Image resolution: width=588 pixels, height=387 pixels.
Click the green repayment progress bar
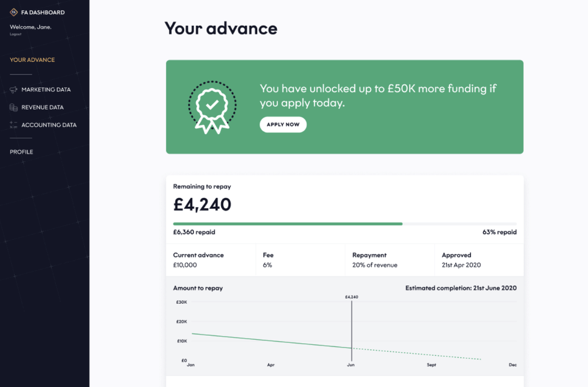point(288,224)
